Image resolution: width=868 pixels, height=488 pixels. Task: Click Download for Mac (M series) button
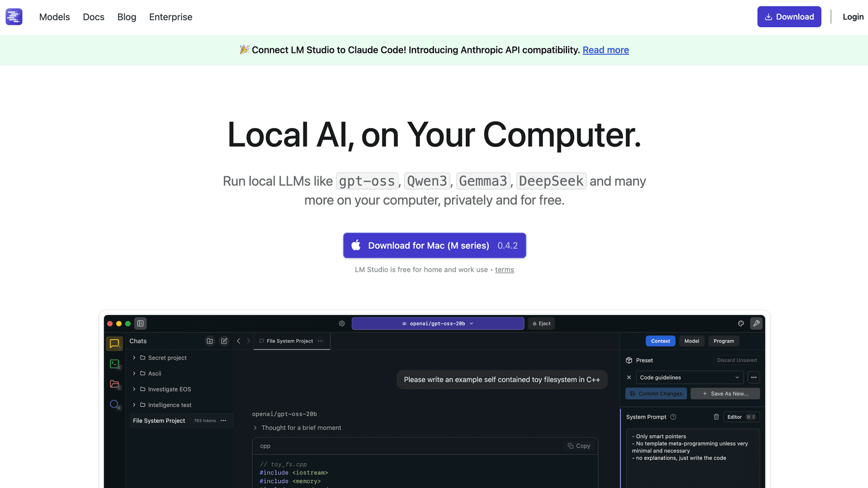pos(434,246)
